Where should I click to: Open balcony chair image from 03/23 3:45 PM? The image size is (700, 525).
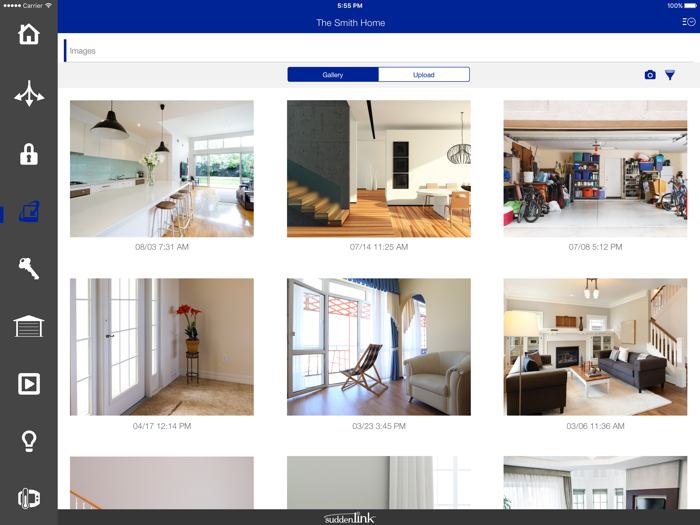point(379,347)
